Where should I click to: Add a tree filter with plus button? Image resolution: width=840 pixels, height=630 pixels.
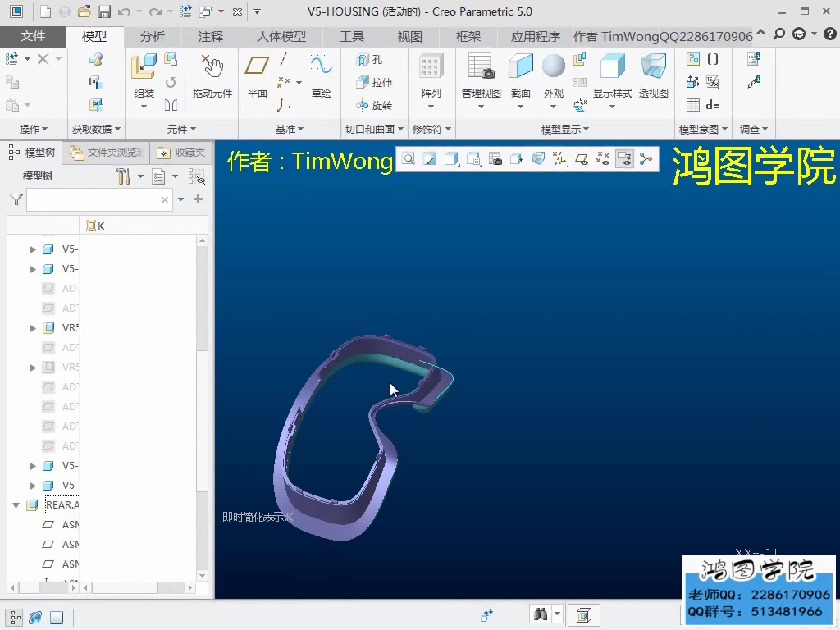[x=199, y=199]
